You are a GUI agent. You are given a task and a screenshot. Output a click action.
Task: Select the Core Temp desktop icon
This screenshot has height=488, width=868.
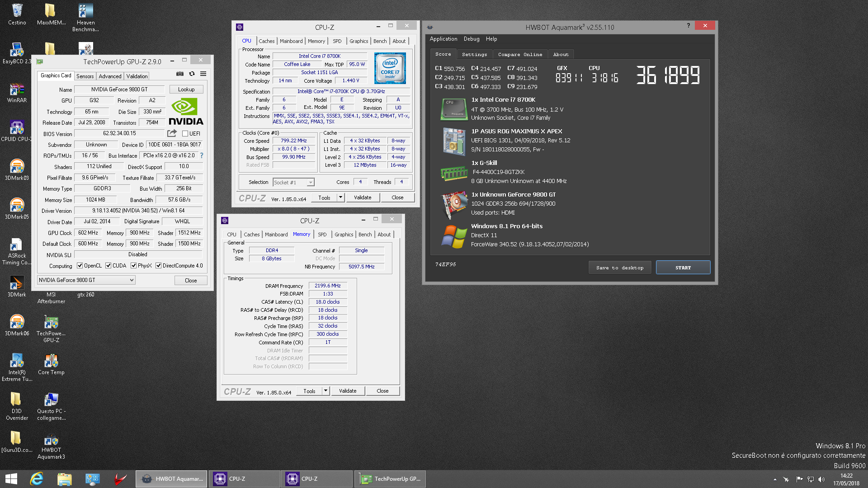[51, 365]
